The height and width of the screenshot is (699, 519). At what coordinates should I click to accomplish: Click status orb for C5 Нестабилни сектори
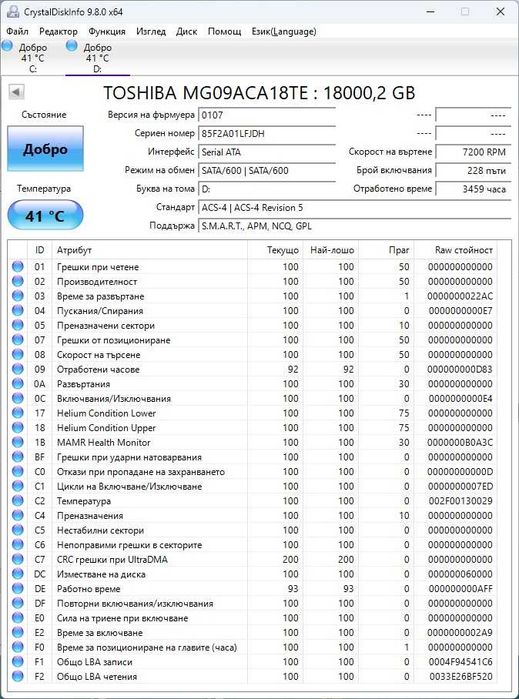(17, 530)
